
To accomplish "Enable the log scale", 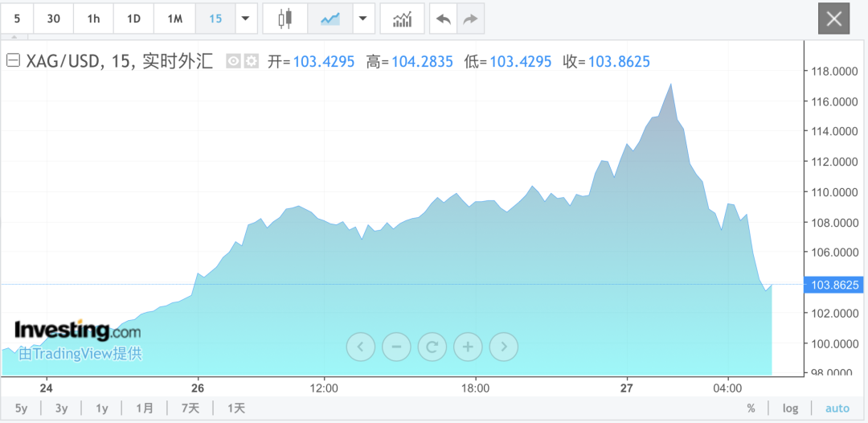I will coord(790,409).
